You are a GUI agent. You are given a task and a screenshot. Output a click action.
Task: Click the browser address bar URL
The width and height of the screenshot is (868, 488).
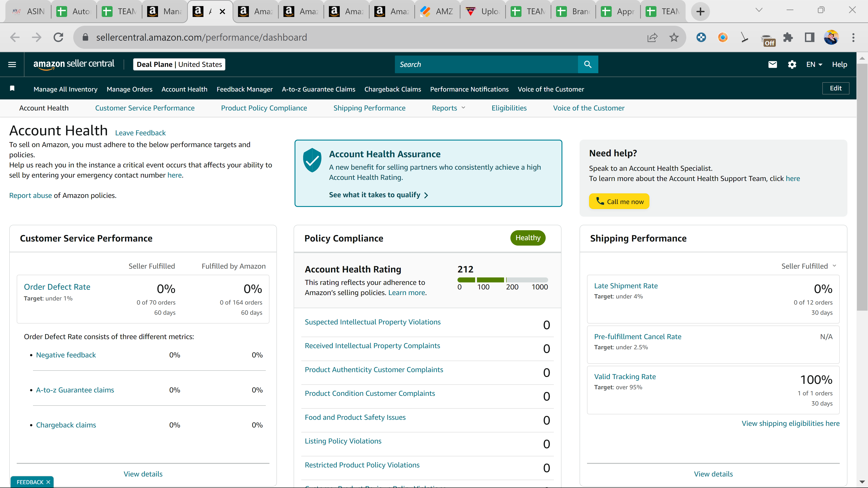tap(201, 37)
